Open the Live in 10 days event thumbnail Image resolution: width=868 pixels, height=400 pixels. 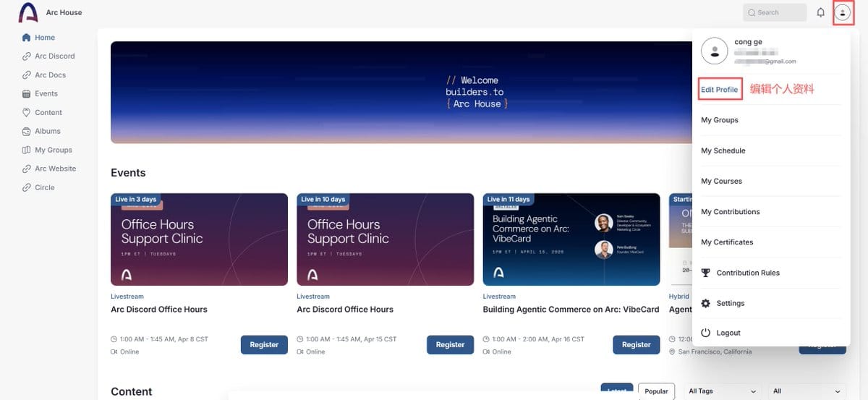(x=386, y=239)
